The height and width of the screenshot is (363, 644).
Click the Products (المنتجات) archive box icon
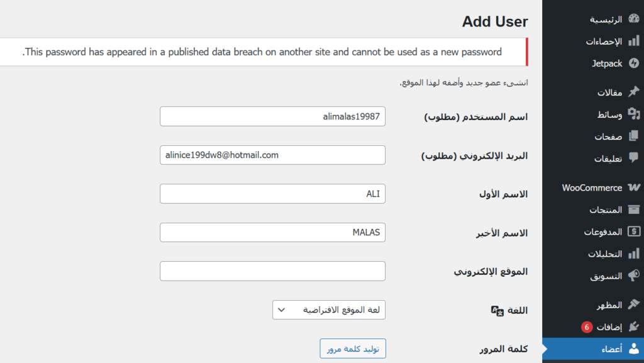click(x=633, y=209)
